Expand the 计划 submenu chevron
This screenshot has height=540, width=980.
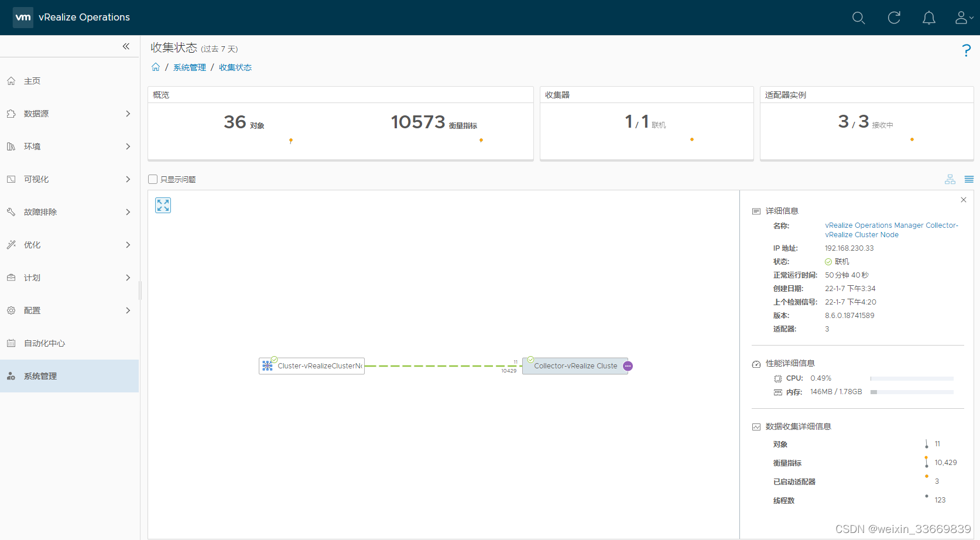pos(128,278)
